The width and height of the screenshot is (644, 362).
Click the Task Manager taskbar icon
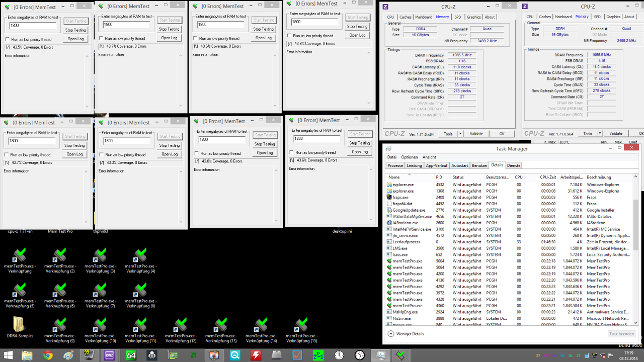[380, 355]
